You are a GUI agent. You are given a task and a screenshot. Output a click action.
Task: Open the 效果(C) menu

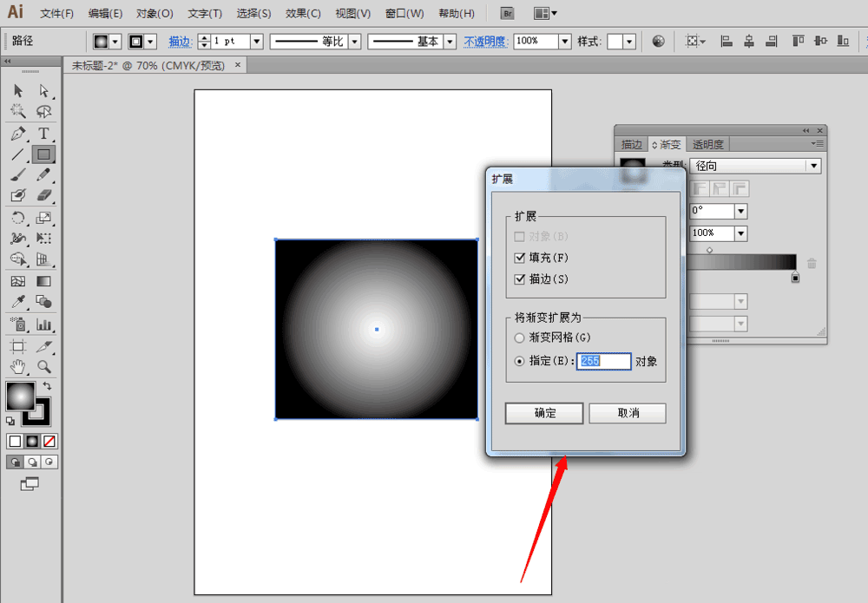(x=303, y=13)
